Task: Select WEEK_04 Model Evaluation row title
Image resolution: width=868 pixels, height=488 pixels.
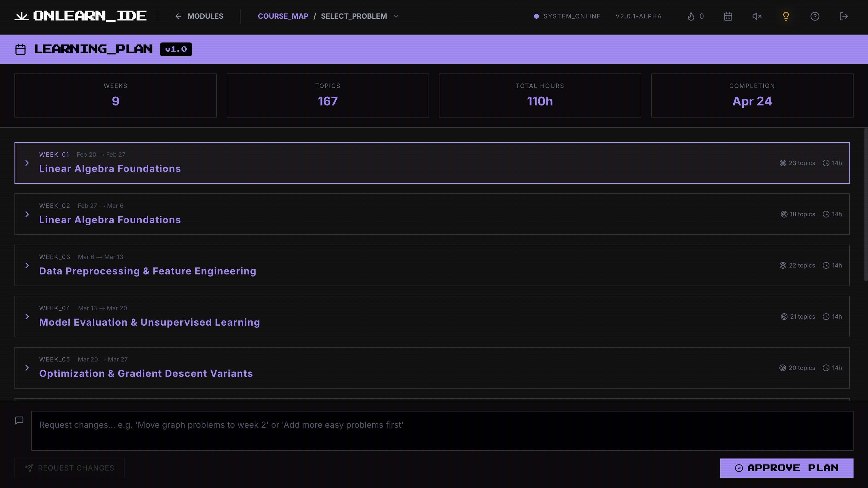Action: coord(149,322)
